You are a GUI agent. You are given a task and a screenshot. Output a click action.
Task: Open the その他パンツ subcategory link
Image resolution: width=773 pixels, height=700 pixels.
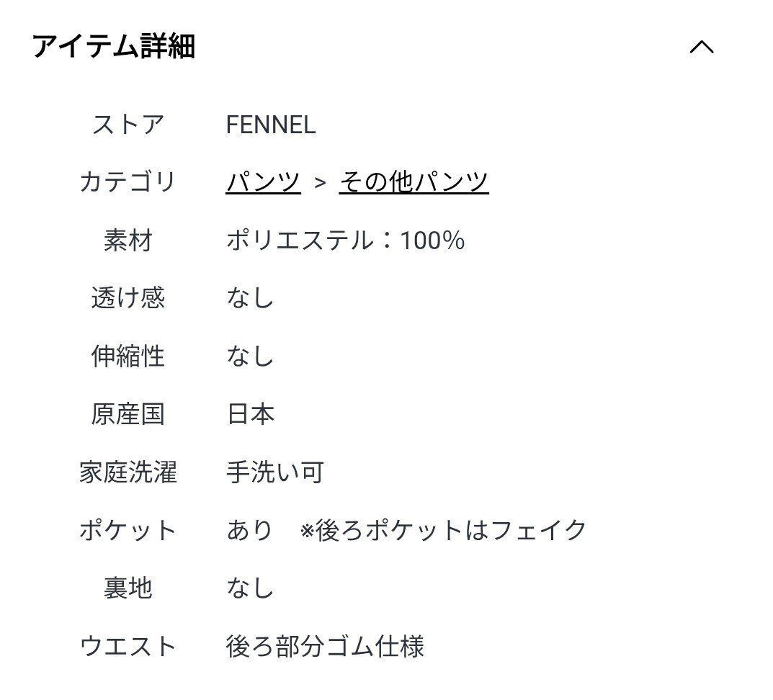[x=414, y=182]
